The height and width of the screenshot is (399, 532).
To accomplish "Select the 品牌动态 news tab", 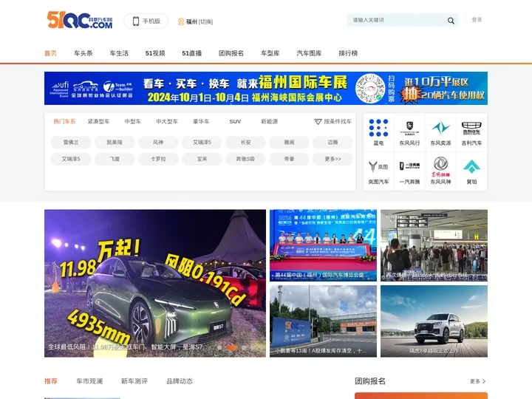I will pos(180,381).
